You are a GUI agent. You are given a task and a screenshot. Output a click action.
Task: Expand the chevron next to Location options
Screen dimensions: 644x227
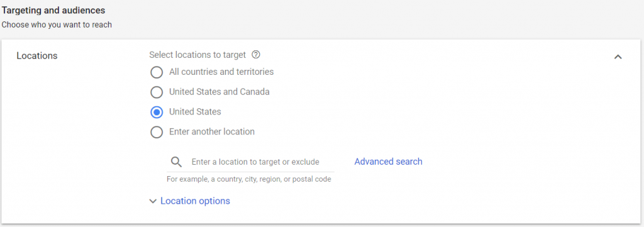coord(153,201)
